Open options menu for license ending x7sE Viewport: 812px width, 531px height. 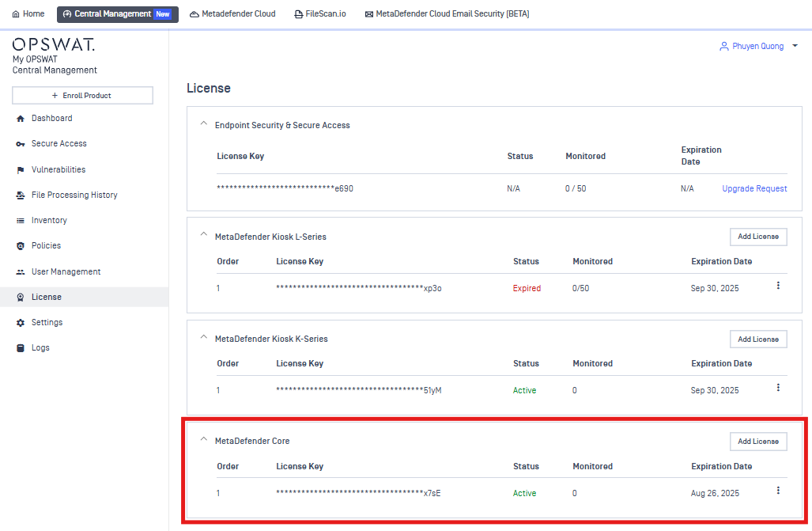[778, 491]
